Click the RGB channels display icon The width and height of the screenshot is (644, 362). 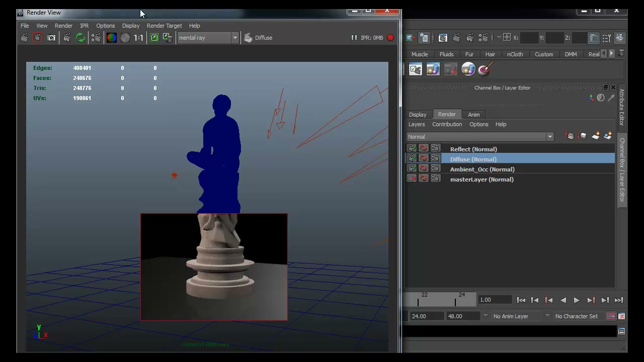click(x=111, y=38)
